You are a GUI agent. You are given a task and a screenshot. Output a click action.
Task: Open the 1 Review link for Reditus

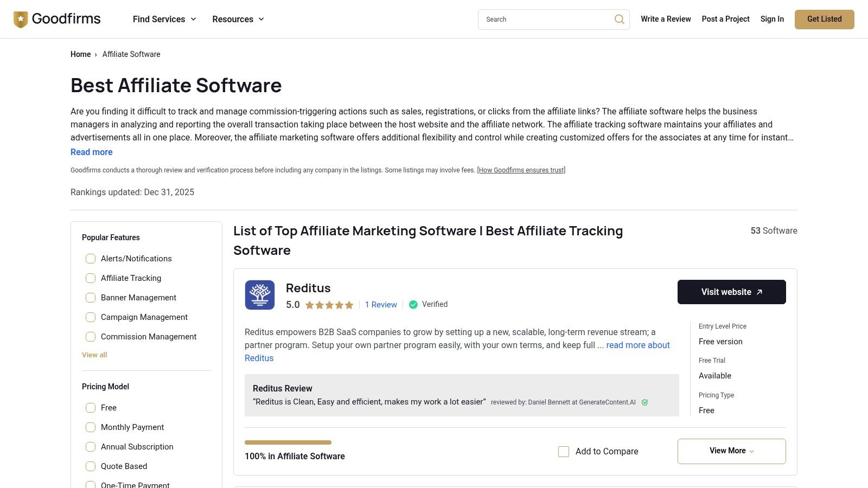click(381, 305)
